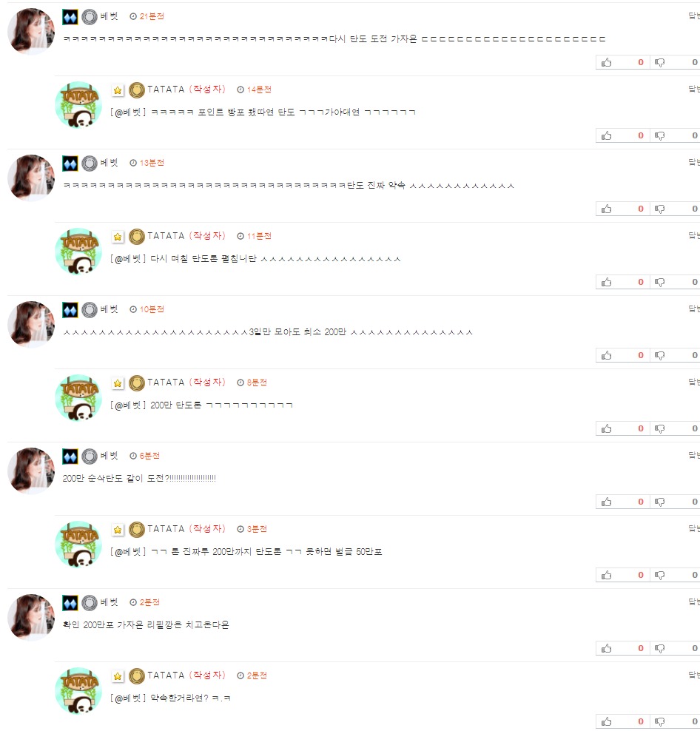Image resolution: width=700 pixels, height=731 pixels.
Task: Click the 베벳 username on 13분전 comment
Action: point(109,163)
